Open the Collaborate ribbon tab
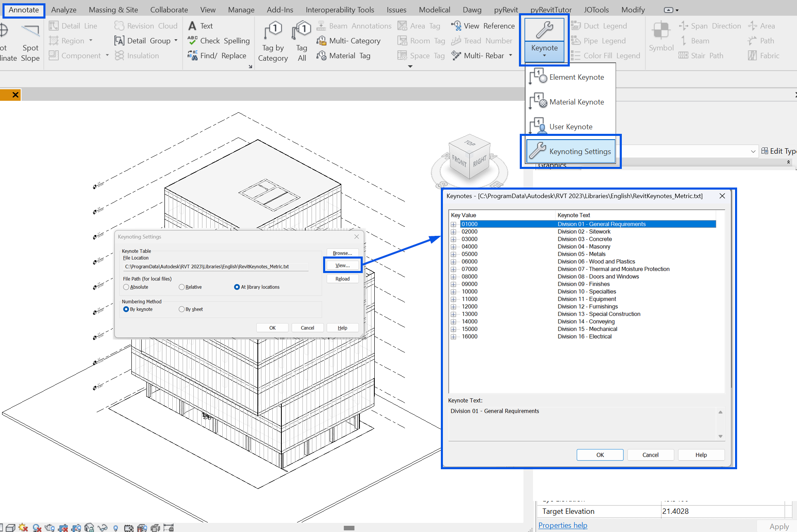Screen dimensions: 797x532 pos(169,10)
